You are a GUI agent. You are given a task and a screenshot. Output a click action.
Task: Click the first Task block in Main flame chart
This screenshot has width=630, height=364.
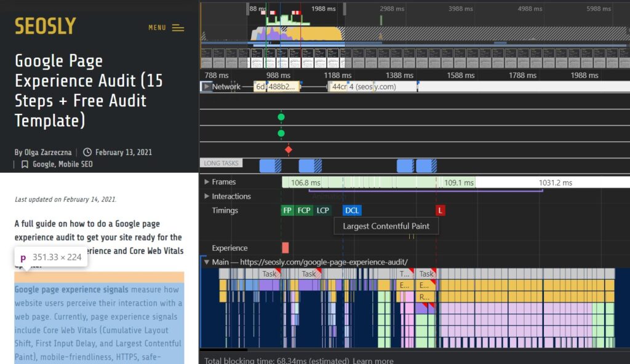tap(269, 274)
